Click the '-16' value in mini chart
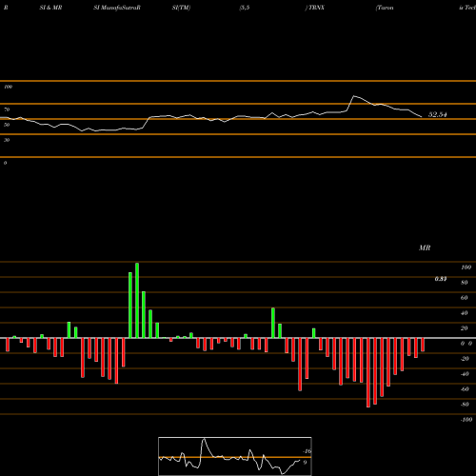Viewport: 476px width, 476px height. point(307,451)
